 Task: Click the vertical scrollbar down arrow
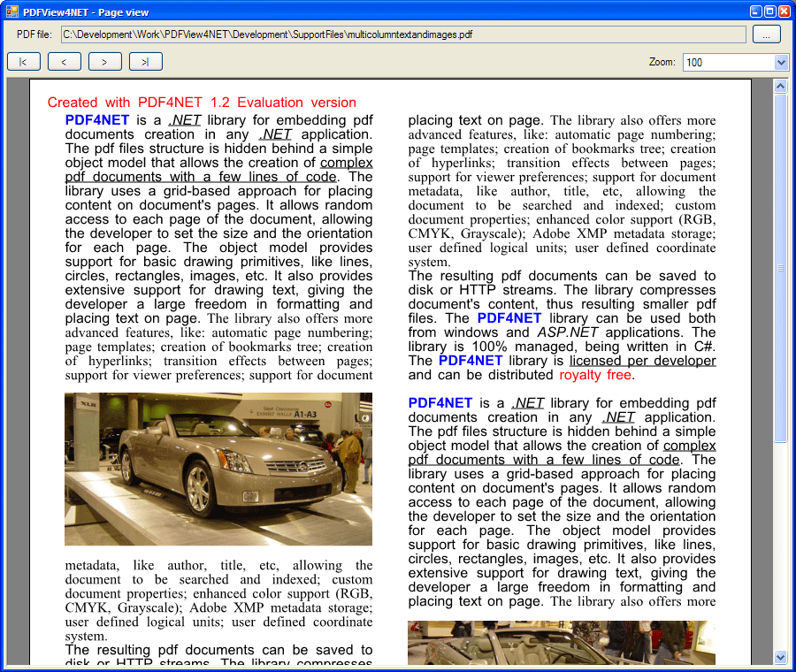click(780, 657)
